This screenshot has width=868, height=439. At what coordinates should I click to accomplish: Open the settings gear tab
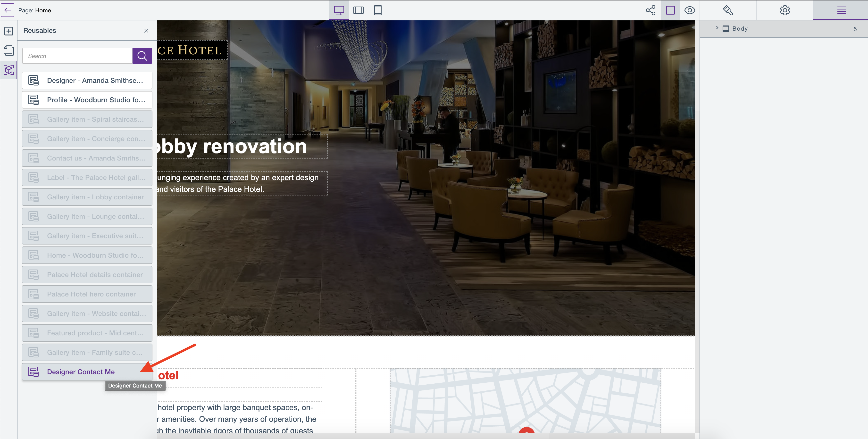pyautogui.click(x=785, y=10)
